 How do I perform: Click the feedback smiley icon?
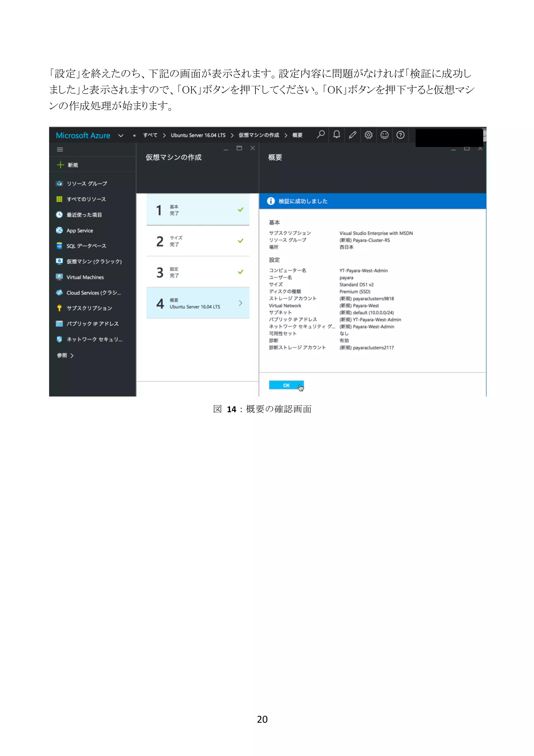pyautogui.click(x=384, y=135)
